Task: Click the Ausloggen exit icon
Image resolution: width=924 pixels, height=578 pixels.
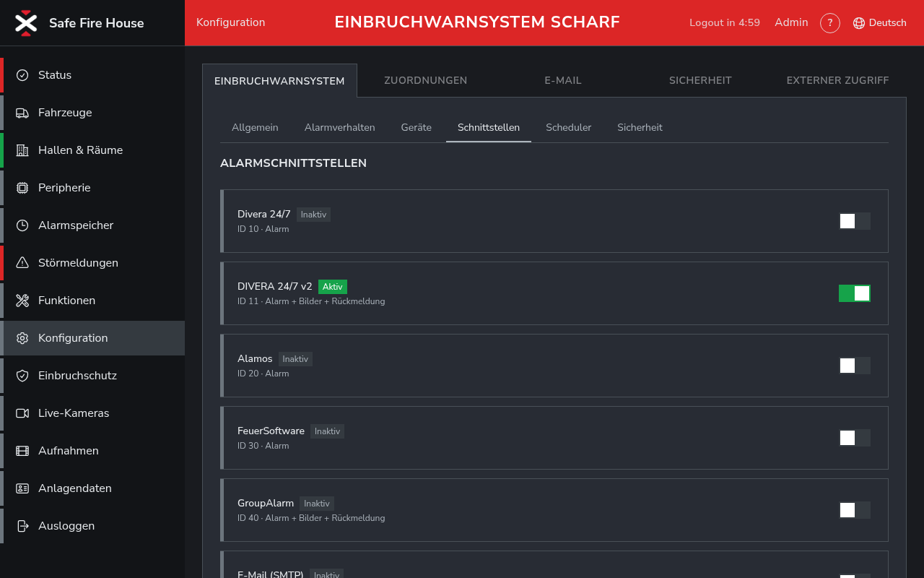Action: coord(22,526)
